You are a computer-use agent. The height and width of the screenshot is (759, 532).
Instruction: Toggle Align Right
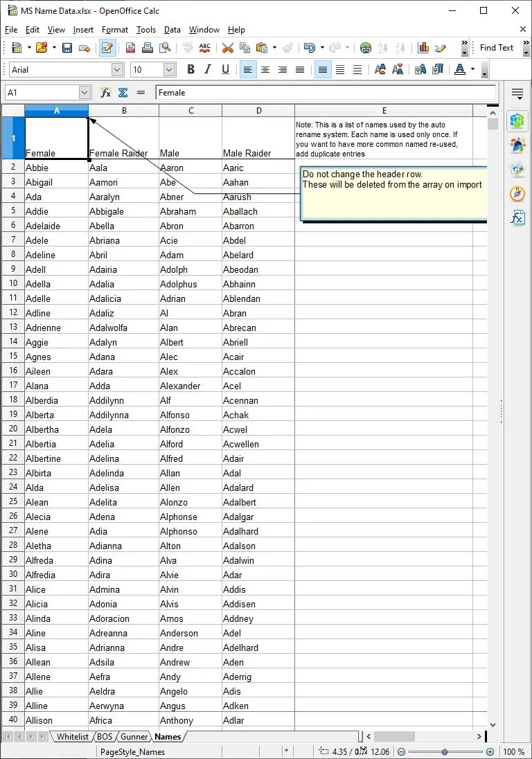(x=282, y=70)
